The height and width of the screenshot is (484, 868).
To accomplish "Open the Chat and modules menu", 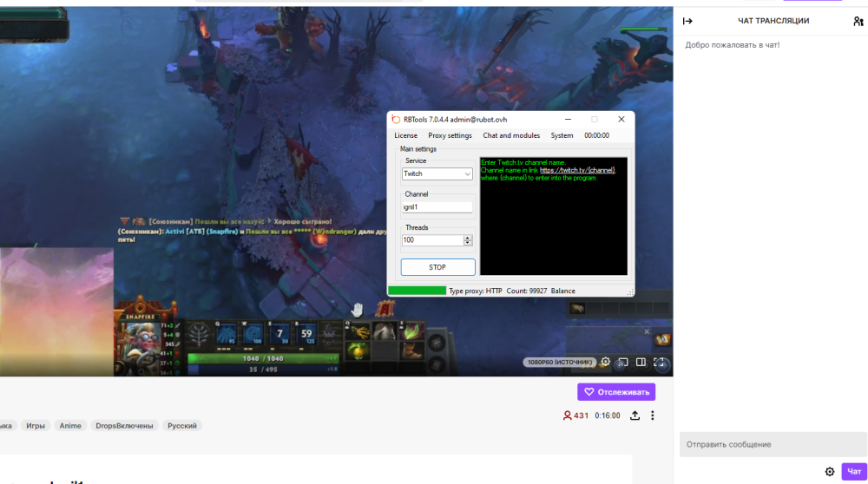I will [x=511, y=135].
